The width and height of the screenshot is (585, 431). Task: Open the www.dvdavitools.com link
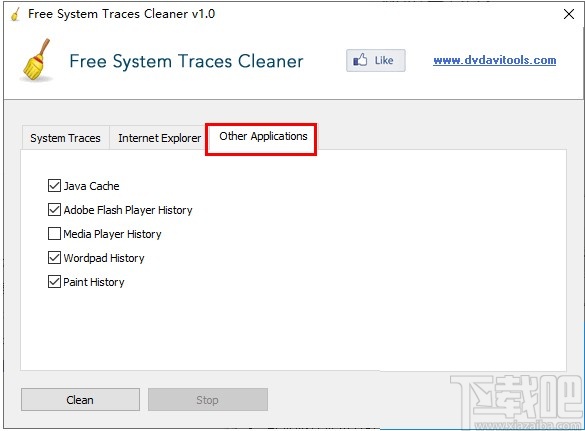pyautogui.click(x=494, y=60)
